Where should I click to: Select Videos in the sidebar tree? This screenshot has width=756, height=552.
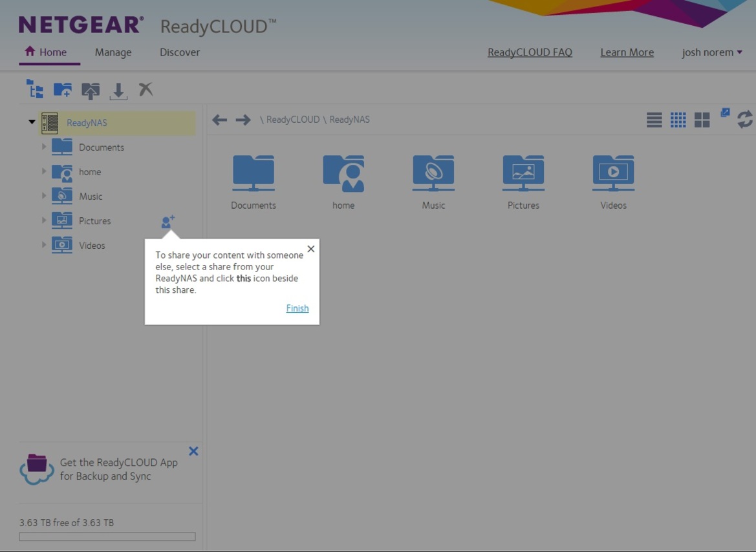92,246
